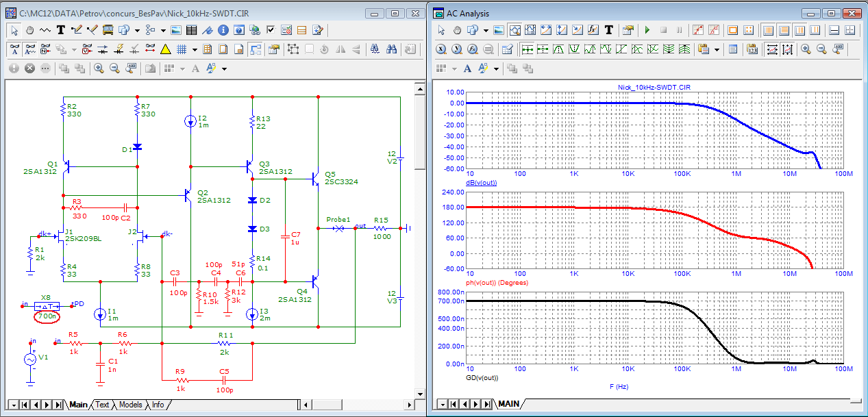This screenshot has width=868, height=417.
Task: Select the arrow pointer tool in schematic toolbar
Action: pyautogui.click(x=14, y=30)
